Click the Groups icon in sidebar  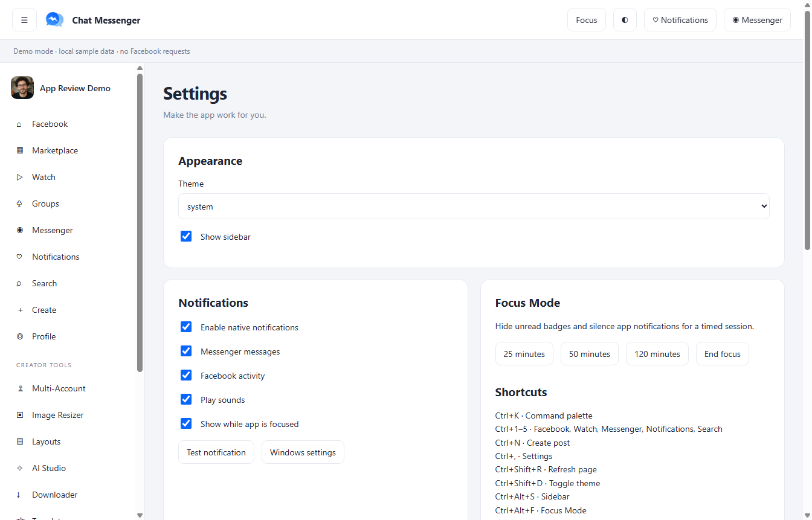tap(19, 204)
